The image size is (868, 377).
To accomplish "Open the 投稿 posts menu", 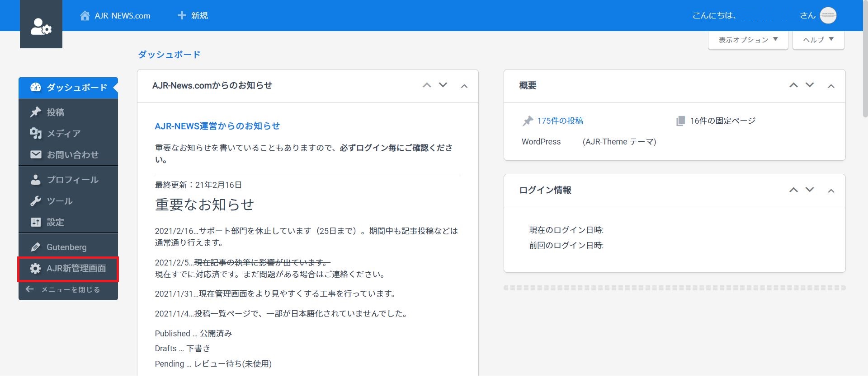I will point(55,112).
